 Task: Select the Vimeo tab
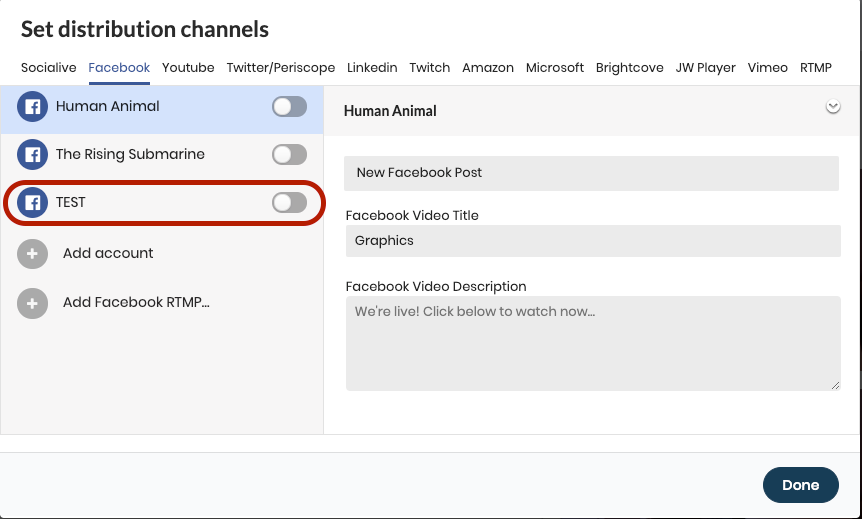pos(767,68)
